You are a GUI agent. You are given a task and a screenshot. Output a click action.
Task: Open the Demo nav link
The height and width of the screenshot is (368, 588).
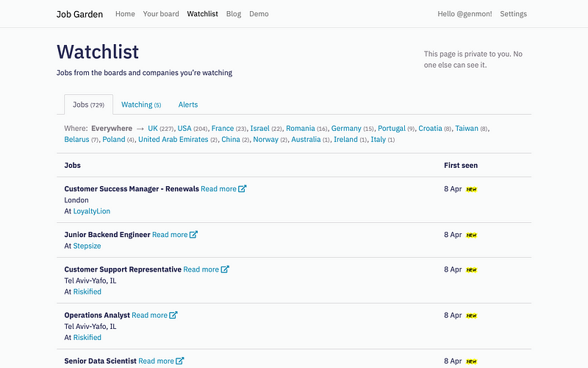tap(259, 14)
